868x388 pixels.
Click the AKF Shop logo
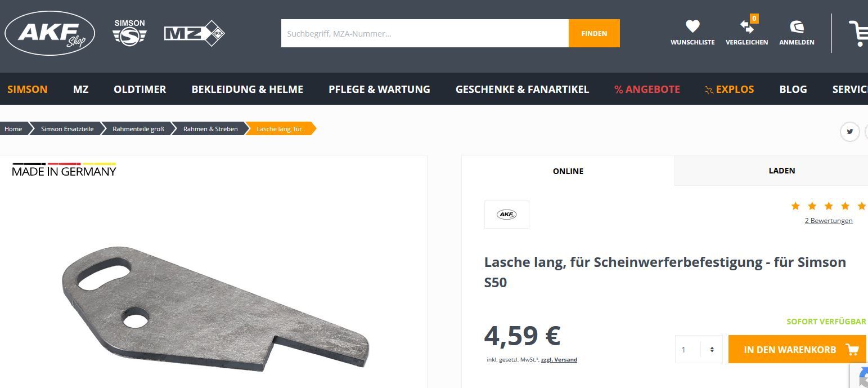[x=50, y=33]
